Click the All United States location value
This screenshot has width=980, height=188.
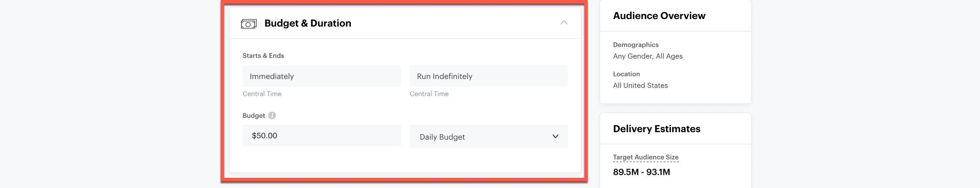[640, 85]
